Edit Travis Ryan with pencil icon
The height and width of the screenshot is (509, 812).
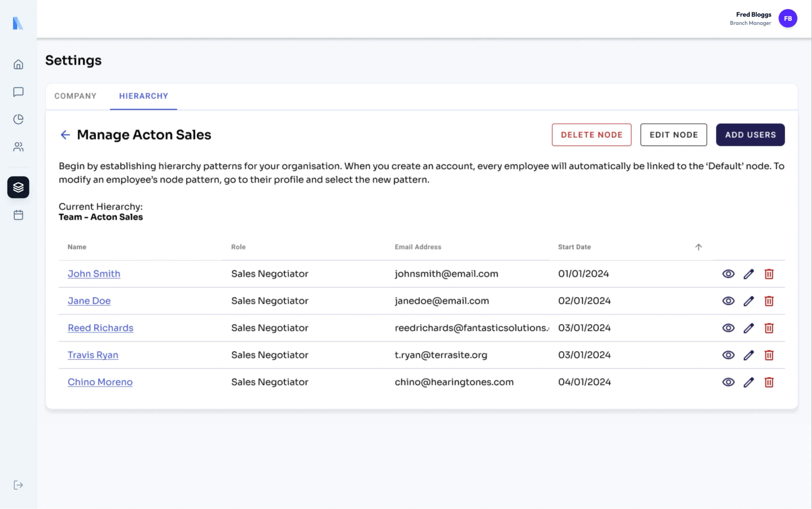[x=749, y=355]
